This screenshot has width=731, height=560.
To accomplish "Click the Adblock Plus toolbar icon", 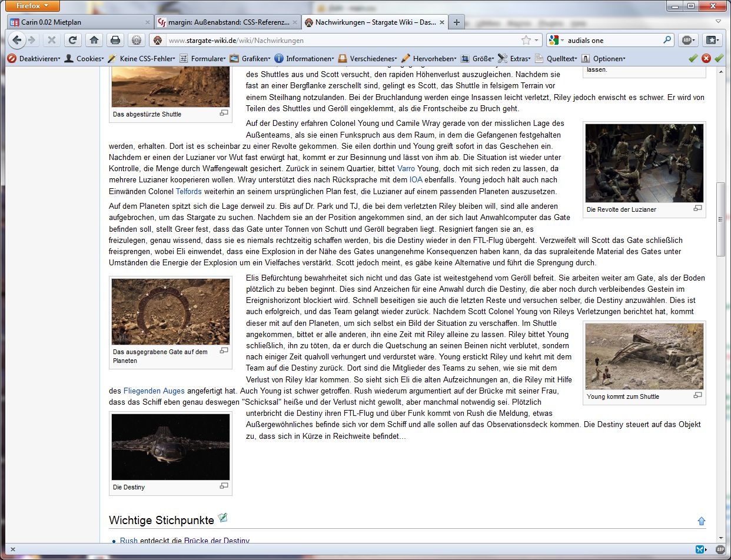I will [687, 40].
